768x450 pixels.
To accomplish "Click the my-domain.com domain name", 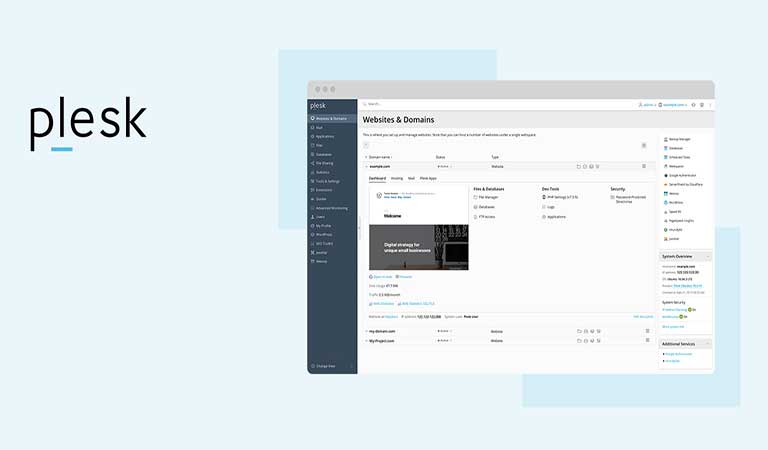I will click(x=382, y=332).
